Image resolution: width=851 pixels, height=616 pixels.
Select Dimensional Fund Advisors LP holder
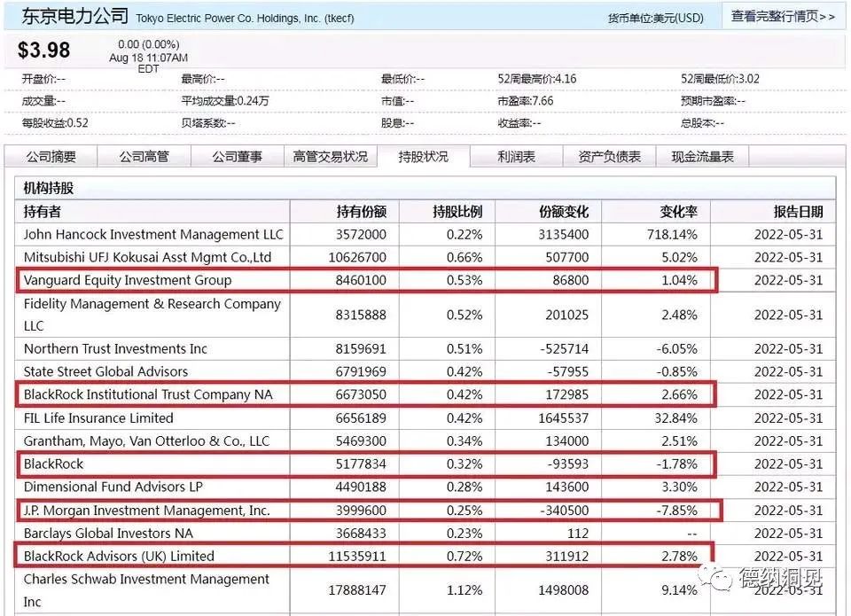click(113, 487)
